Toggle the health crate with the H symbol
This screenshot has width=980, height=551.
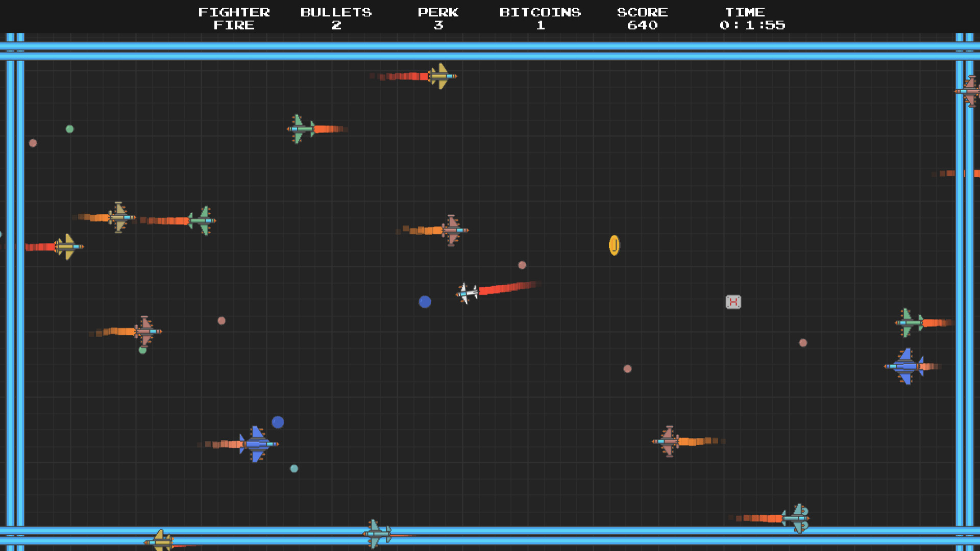(x=733, y=302)
